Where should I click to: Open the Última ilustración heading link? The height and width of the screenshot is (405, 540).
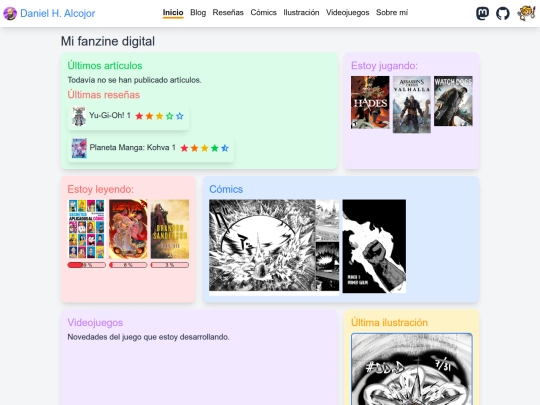(389, 322)
